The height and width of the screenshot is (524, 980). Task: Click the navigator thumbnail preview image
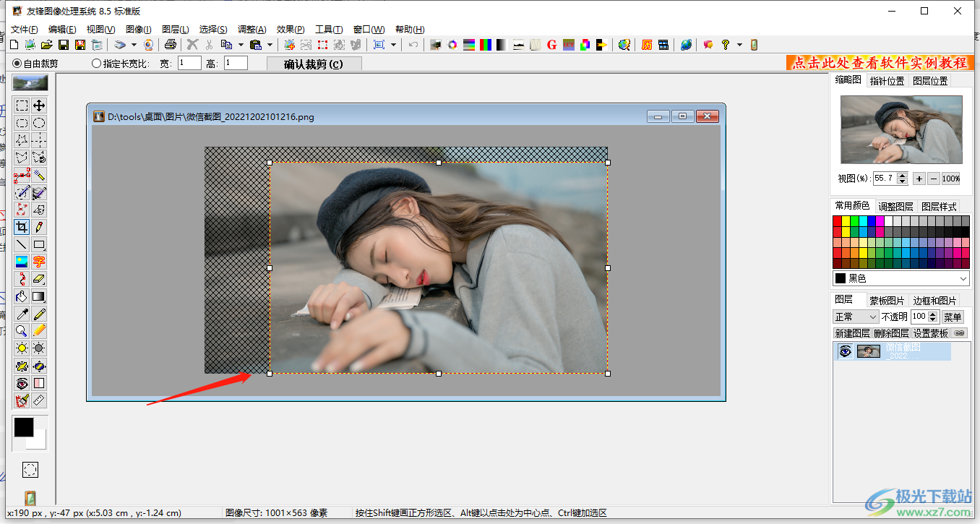click(x=901, y=130)
